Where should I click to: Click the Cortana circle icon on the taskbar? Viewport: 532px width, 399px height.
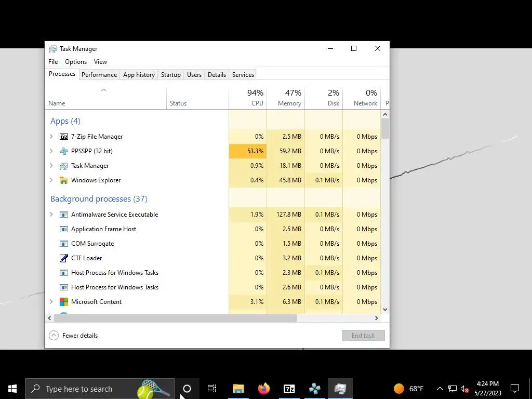pos(187,389)
